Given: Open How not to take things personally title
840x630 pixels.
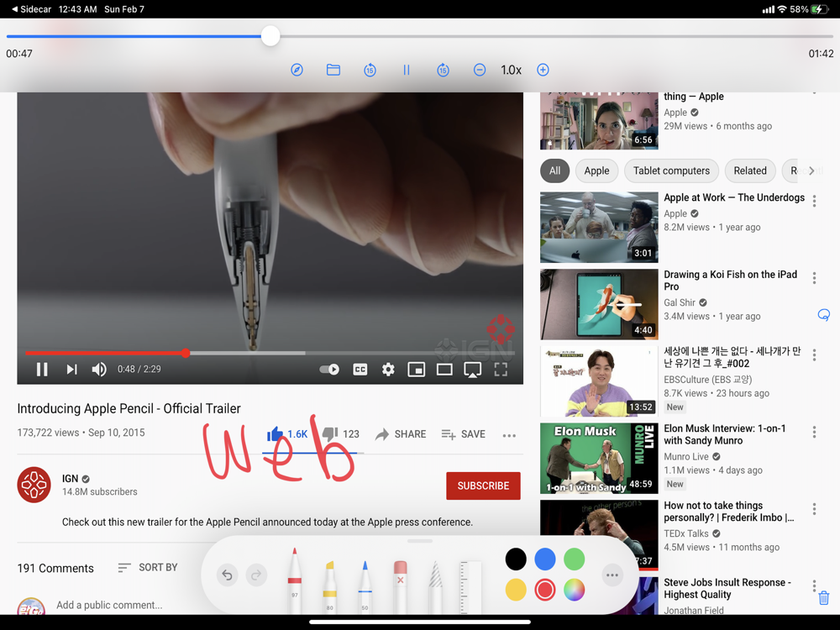Looking at the screenshot, I should (728, 512).
